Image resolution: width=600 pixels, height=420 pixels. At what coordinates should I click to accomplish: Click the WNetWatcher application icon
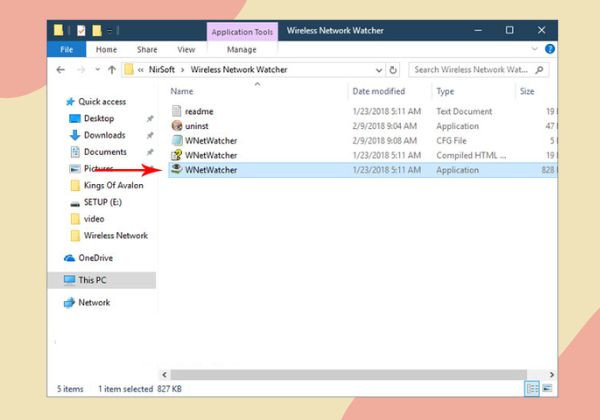pyautogui.click(x=176, y=169)
